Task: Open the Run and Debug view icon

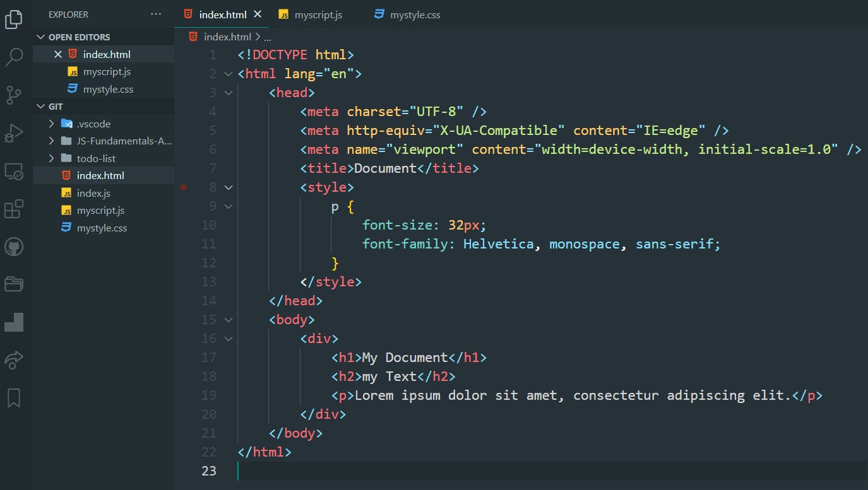Action: 14,133
